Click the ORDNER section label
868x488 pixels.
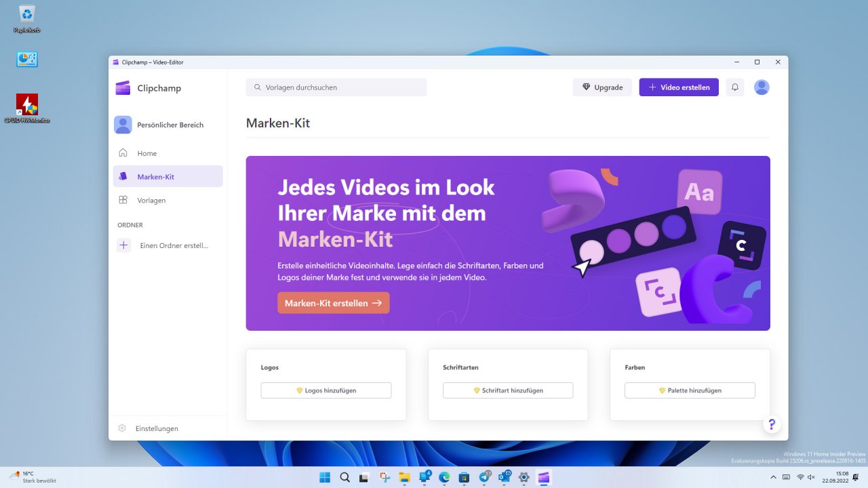(x=130, y=225)
